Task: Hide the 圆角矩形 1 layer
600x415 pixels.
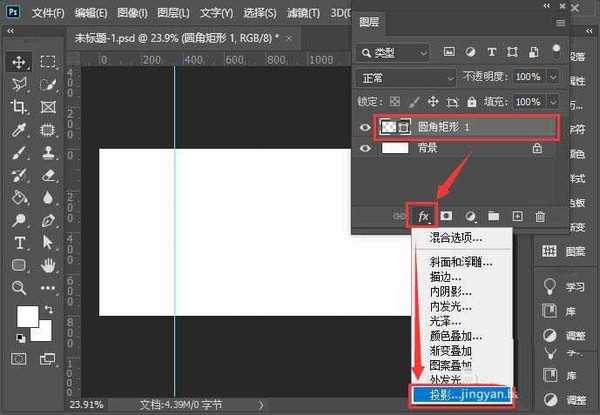Action: (364, 127)
